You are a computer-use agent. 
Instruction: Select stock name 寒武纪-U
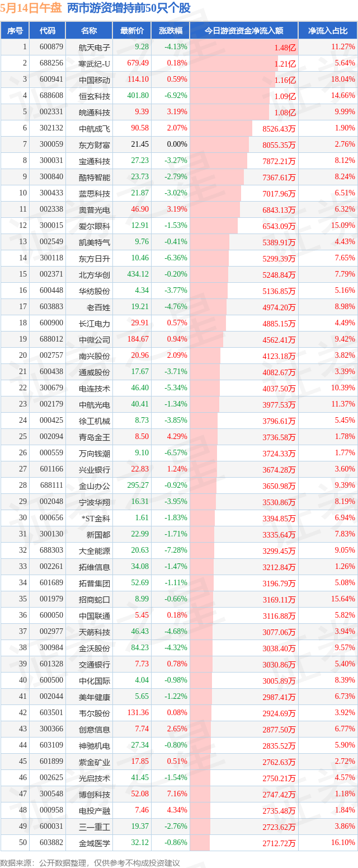point(95,63)
